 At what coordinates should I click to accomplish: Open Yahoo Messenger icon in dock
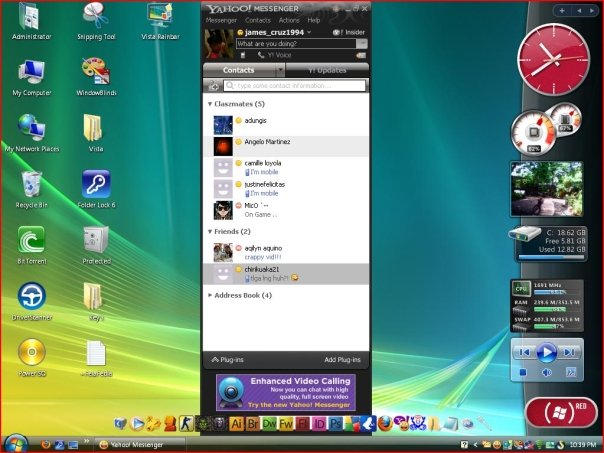[402, 423]
